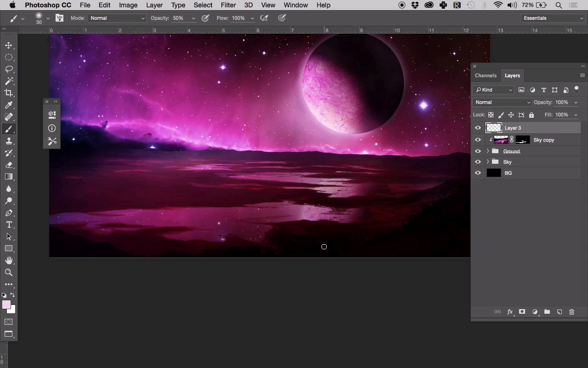
Task: Select the Path Selection tool
Action: (x=9, y=236)
